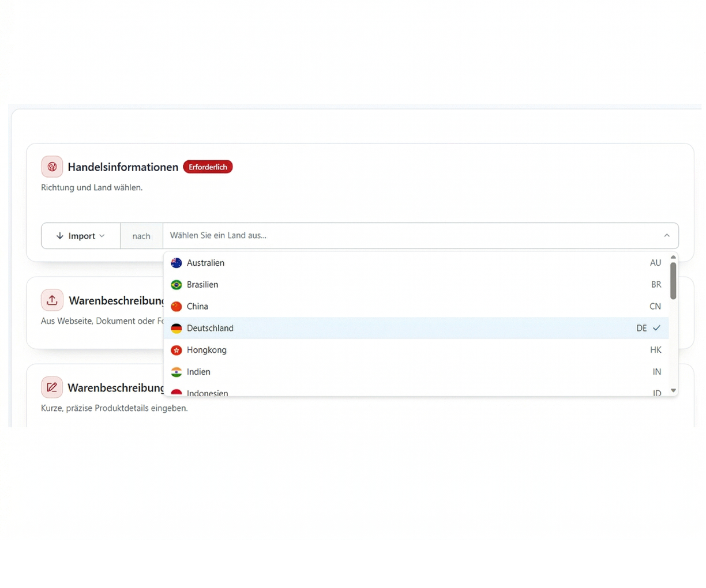Click the Indian flag icon
The width and height of the screenshot is (706, 588).
pos(176,372)
